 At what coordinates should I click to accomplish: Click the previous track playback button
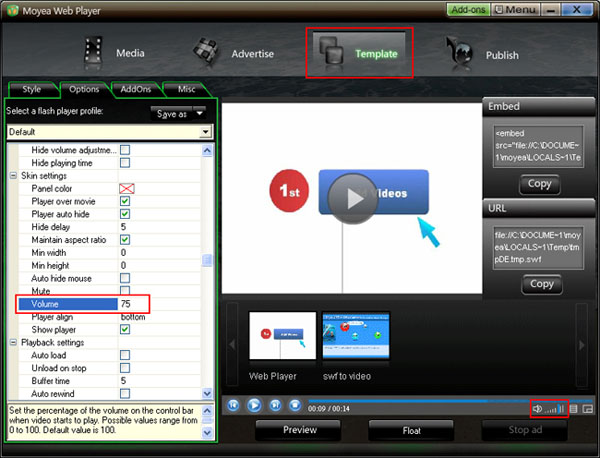233,405
